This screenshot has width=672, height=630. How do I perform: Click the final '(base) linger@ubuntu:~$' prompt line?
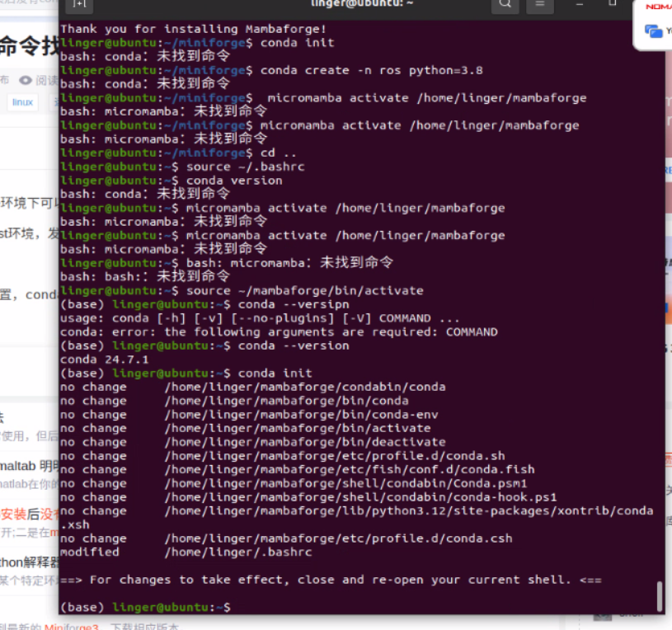[x=145, y=607]
